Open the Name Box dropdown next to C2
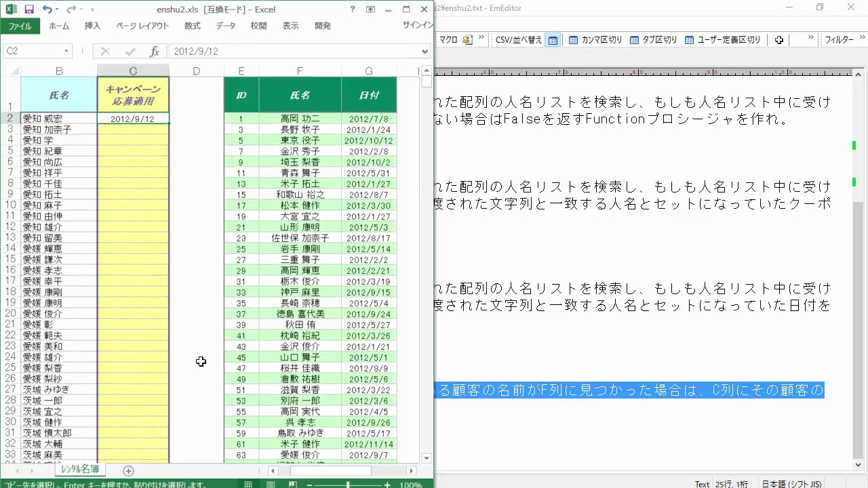868x488 pixels. (66, 52)
